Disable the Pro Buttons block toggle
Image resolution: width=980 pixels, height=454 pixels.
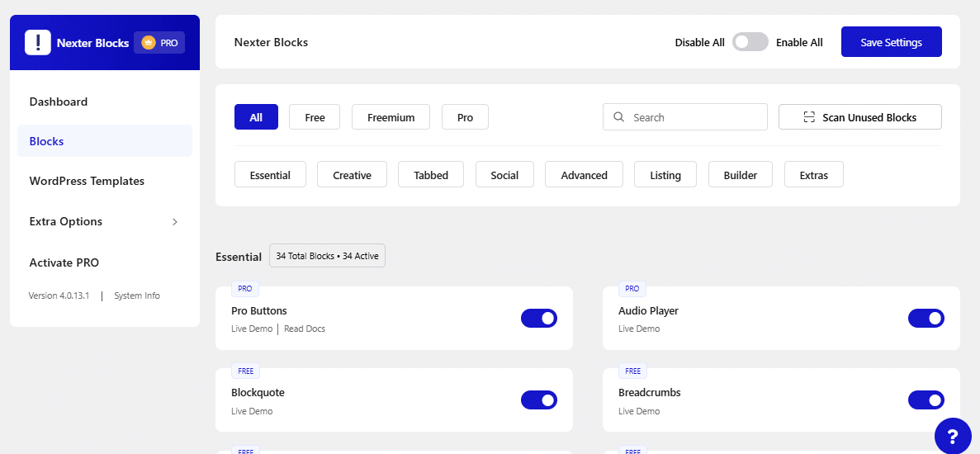(x=539, y=318)
